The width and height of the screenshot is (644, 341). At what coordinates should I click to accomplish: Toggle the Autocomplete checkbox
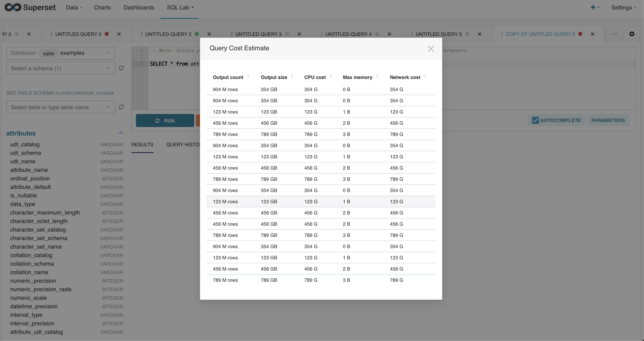(x=535, y=120)
